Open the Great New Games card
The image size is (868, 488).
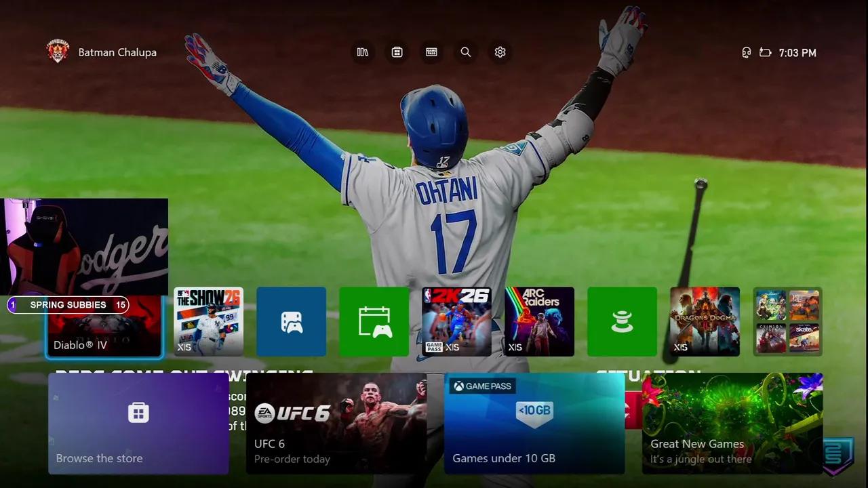click(x=732, y=424)
